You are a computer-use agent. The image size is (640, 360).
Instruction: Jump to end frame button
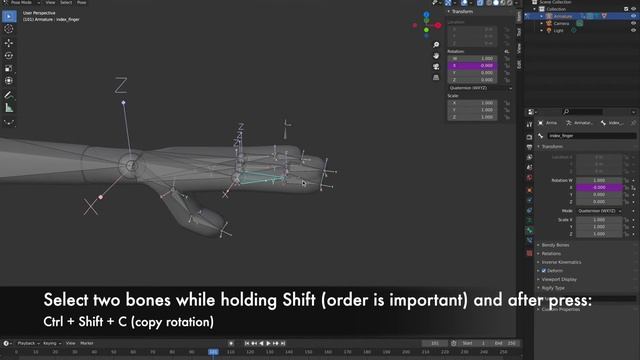point(282,343)
